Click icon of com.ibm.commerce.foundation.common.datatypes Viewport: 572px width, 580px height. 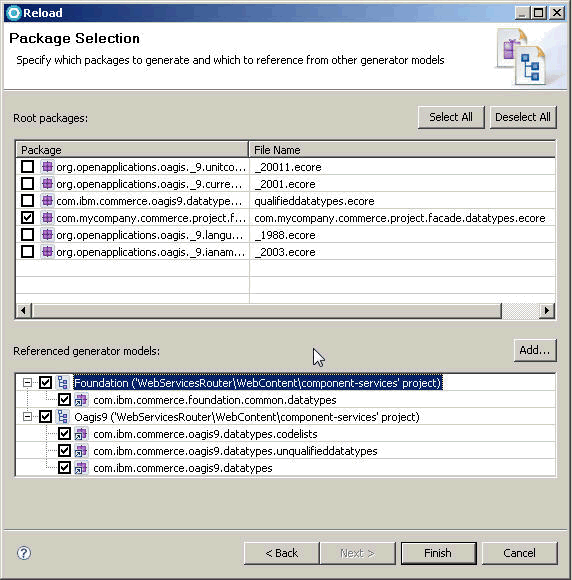81,400
